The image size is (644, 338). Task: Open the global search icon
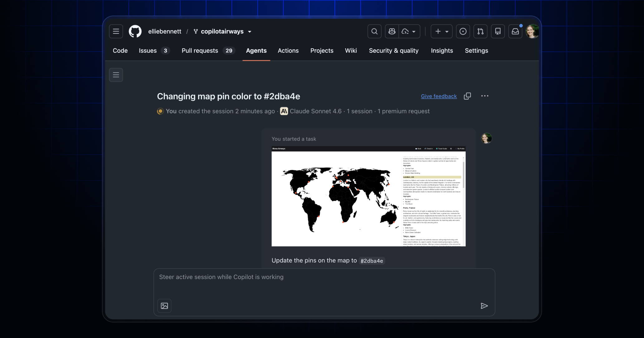coord(374,31)
